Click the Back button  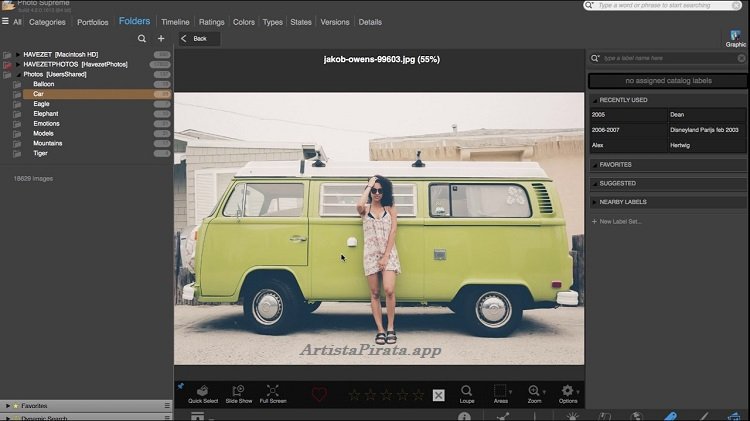coord(199,39)
